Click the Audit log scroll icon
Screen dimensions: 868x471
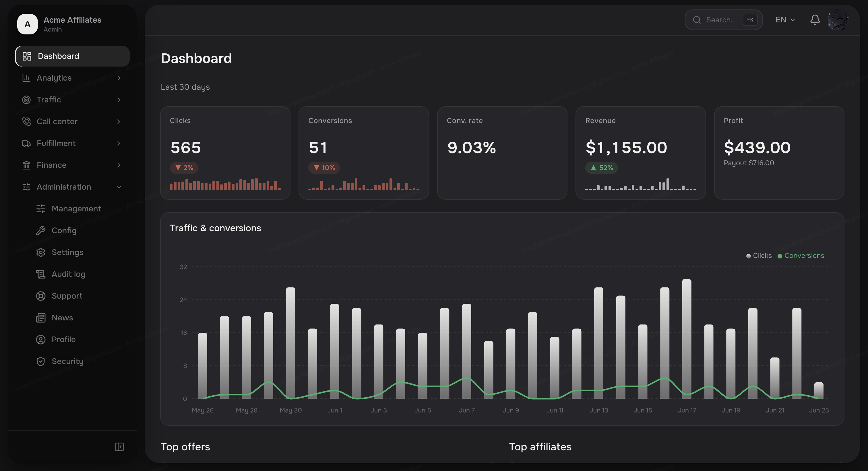(41, 274)
